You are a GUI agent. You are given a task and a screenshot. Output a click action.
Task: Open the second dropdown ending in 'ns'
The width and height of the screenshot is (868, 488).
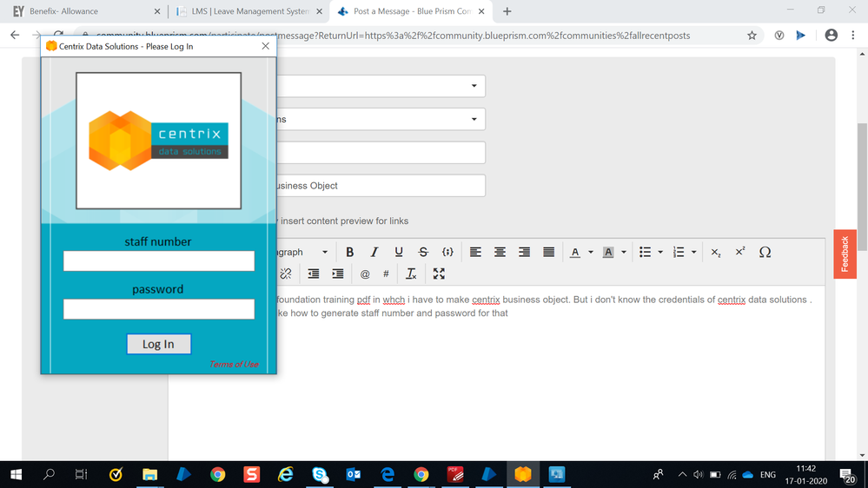[381, 119]
